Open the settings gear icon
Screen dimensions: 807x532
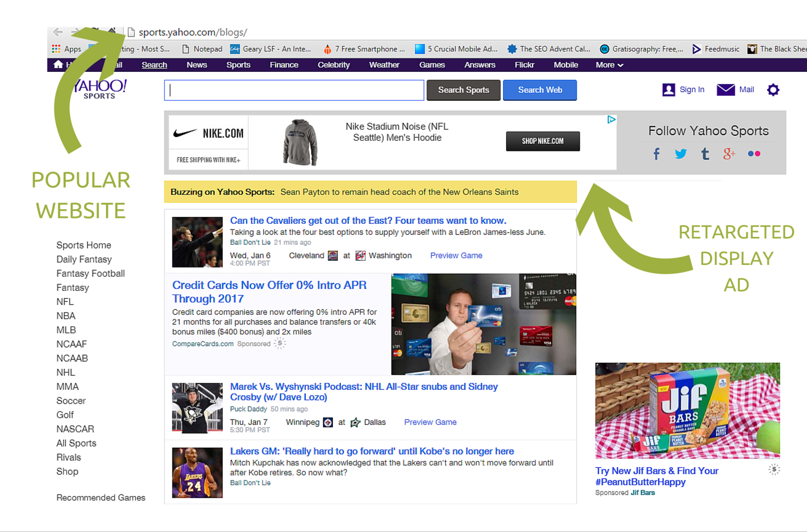coord(773,90)
